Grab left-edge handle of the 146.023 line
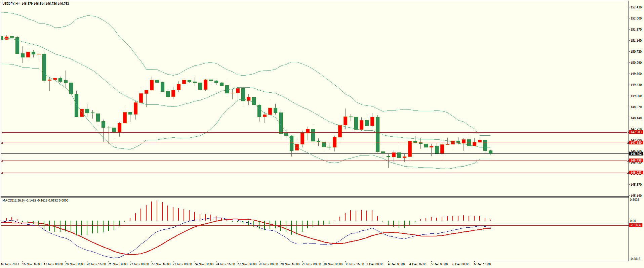 pyautogui.click(x=2, y=173)
